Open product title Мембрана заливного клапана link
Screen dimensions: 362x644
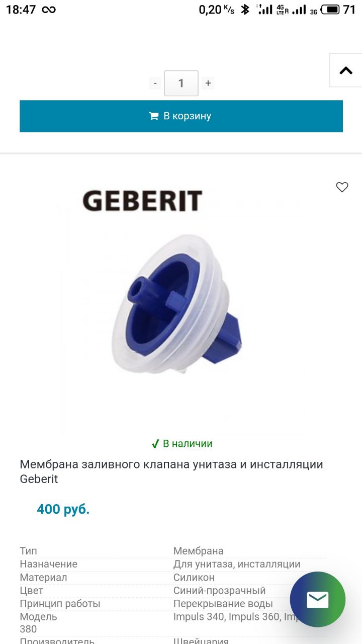coord(171,471)
